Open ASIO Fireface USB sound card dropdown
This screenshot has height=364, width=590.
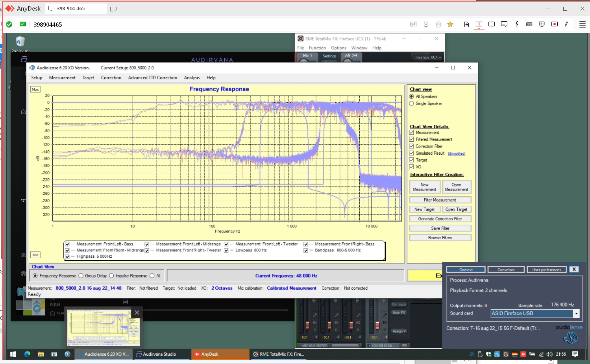coord(576,314)
